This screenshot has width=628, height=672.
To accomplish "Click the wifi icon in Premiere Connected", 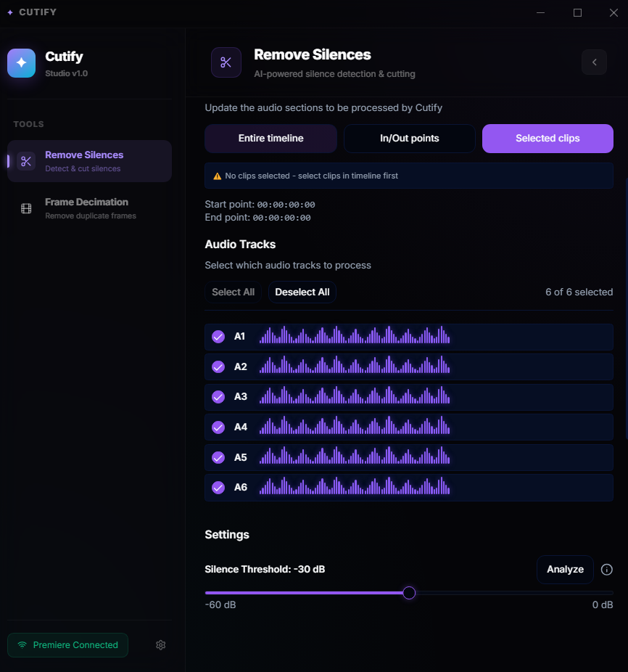I will point(22,645).
